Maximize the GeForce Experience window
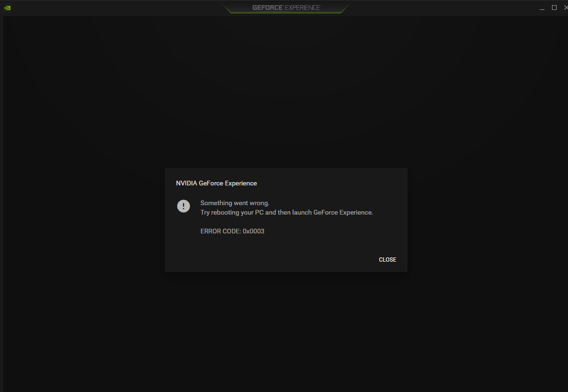 pos(554,8)
